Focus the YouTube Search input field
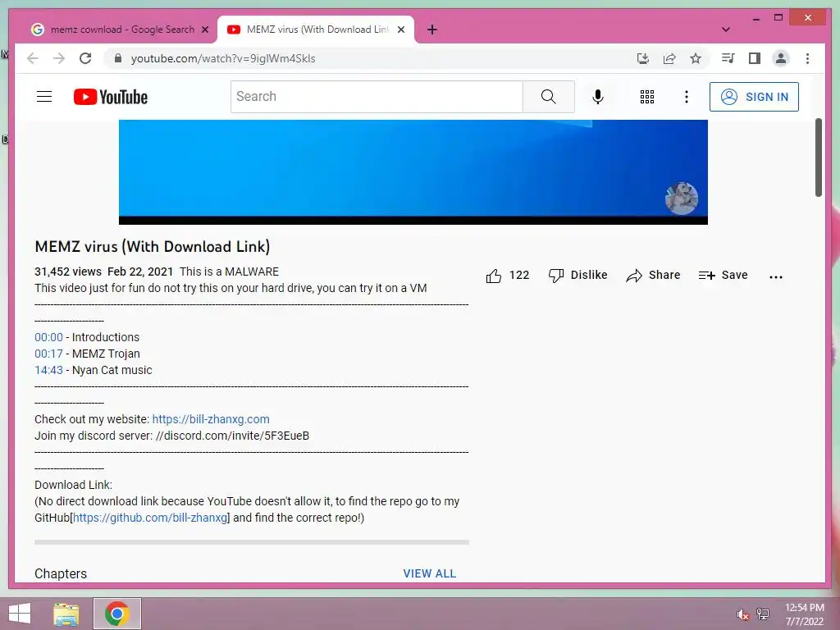The image size is (840, 630). coord(377,97)
